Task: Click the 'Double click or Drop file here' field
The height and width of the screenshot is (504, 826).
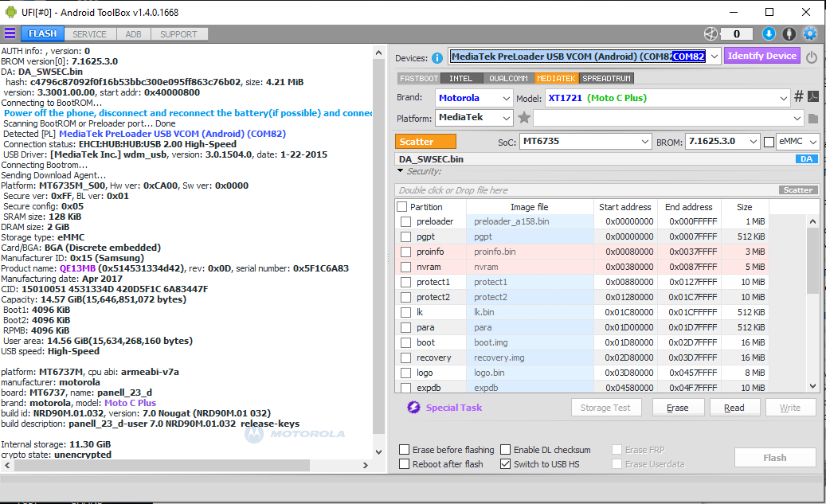Action: 607,190
